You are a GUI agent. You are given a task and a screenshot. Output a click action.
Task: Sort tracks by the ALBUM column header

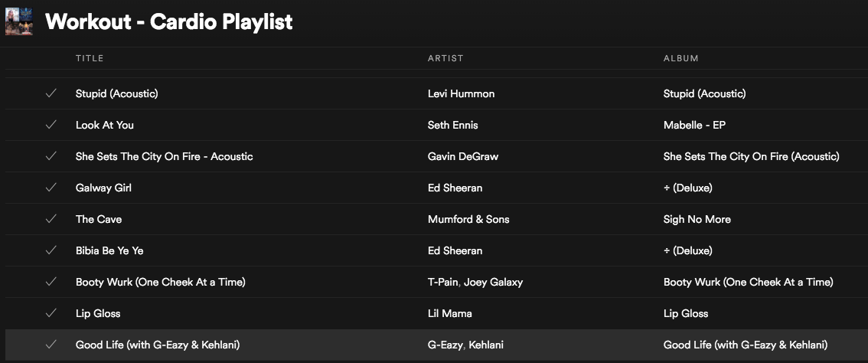click(681, 58)
